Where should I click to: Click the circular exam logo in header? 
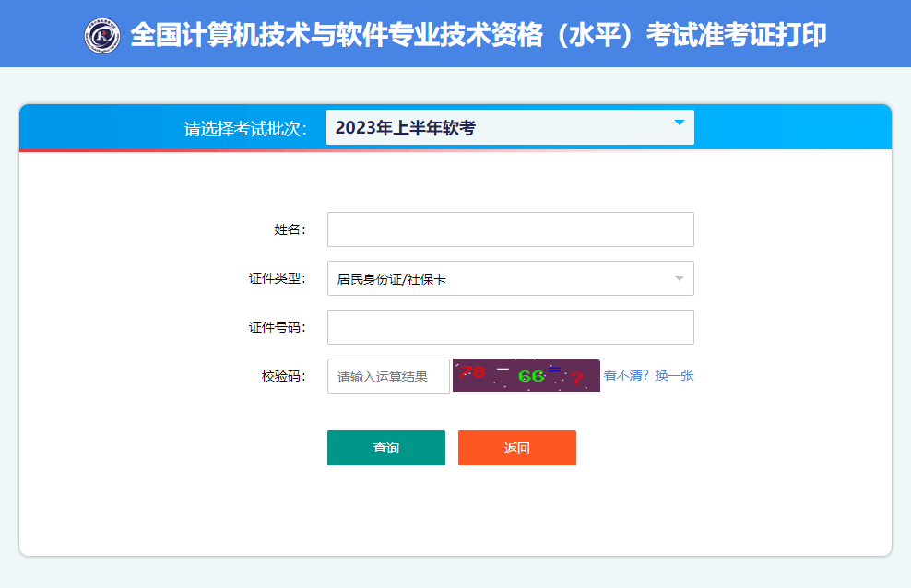[x=102, y=35]
